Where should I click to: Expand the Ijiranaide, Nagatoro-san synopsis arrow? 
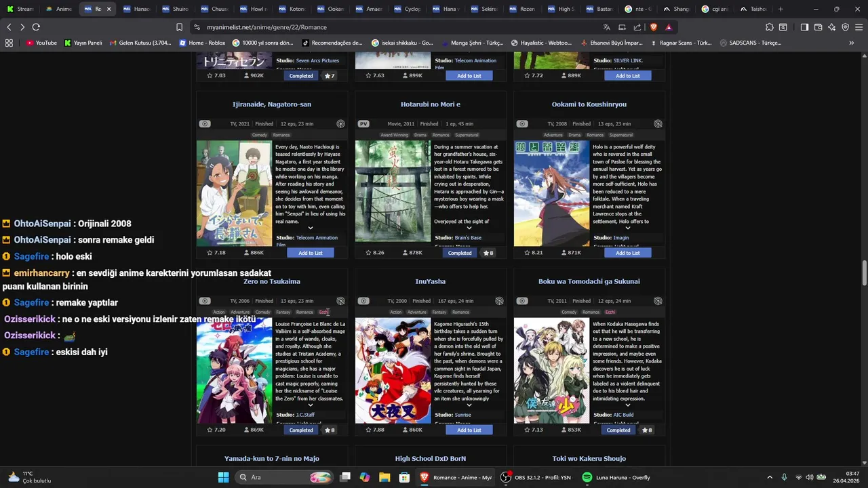point(311,228)
